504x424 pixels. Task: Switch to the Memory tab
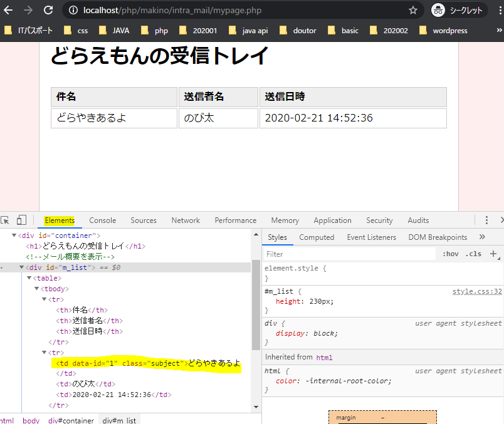(285, 220)
